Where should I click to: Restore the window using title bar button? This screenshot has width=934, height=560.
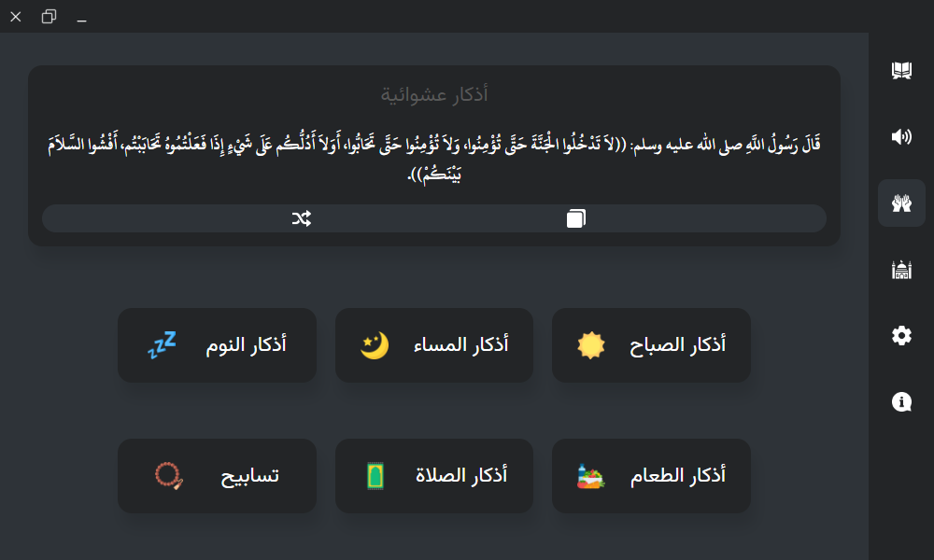pos(49,17)
